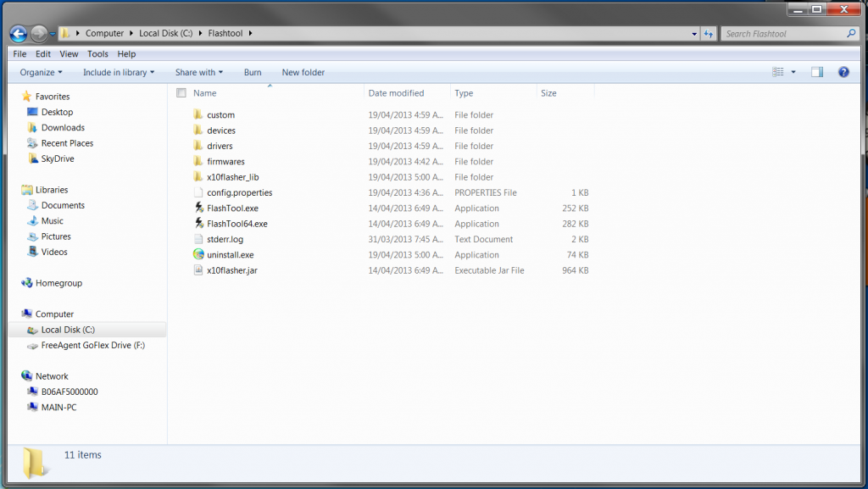Select the uninstall.exe icon
This screenshot has height=489, width=868.
[x=198, y=254]
